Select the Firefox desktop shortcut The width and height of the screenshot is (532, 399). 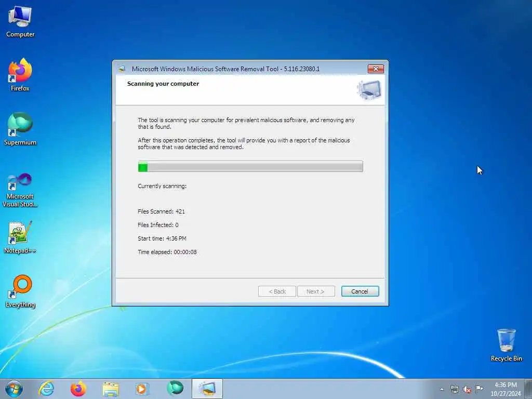pyautogui.click(x=20, y=75)
